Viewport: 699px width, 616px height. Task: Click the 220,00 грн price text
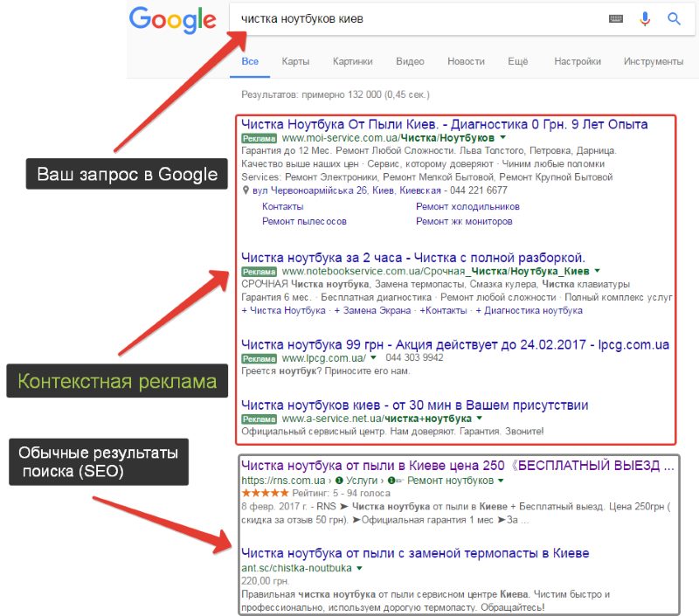(266, 581)
